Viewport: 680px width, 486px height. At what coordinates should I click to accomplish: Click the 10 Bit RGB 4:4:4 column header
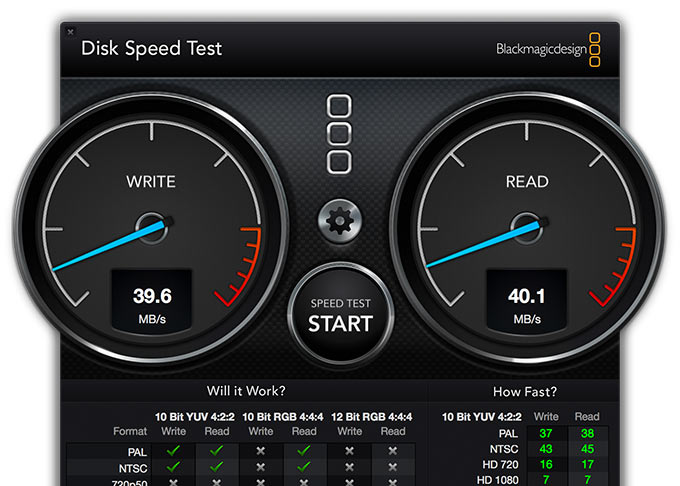click(282, 417)
